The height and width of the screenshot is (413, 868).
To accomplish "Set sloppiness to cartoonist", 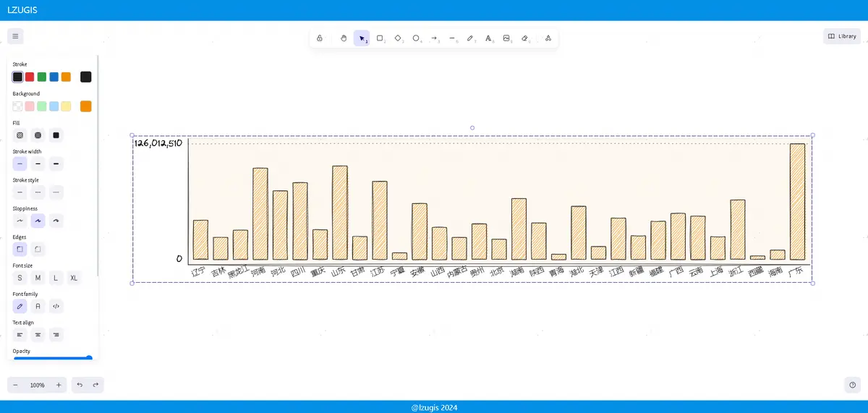I will tap(56, 221).
